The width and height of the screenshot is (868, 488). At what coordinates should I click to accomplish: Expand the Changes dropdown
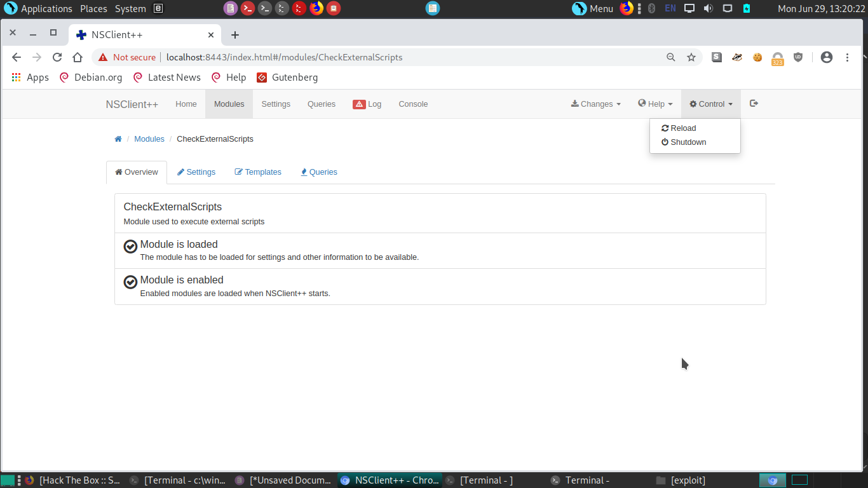point(596,104)
